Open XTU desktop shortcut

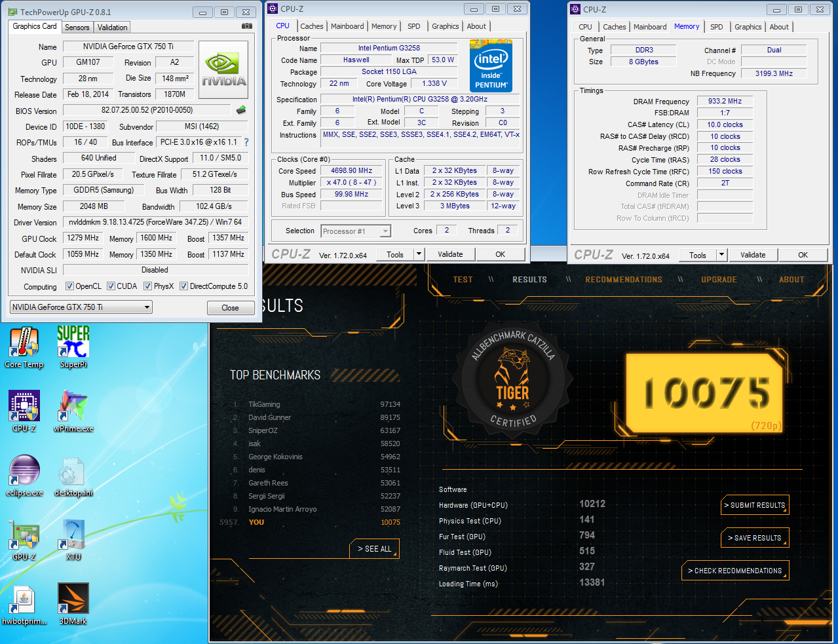tap(73, 540)
